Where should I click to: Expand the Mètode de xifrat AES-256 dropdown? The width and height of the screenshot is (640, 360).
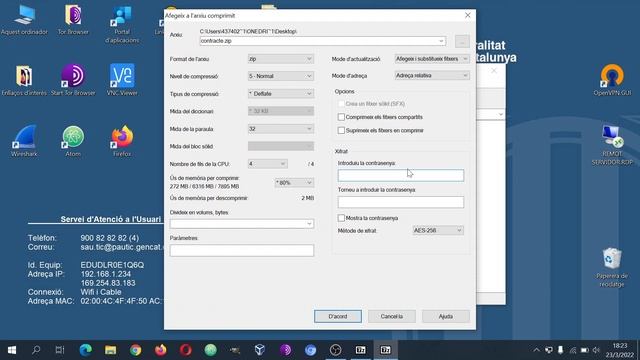click(x=438, y=231)
